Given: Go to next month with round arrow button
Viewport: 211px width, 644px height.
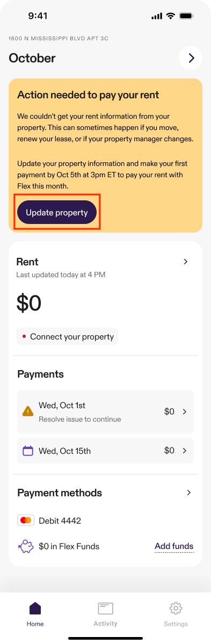Looking at the screenshot, I should pyautogui.click(x=191, y=58).
